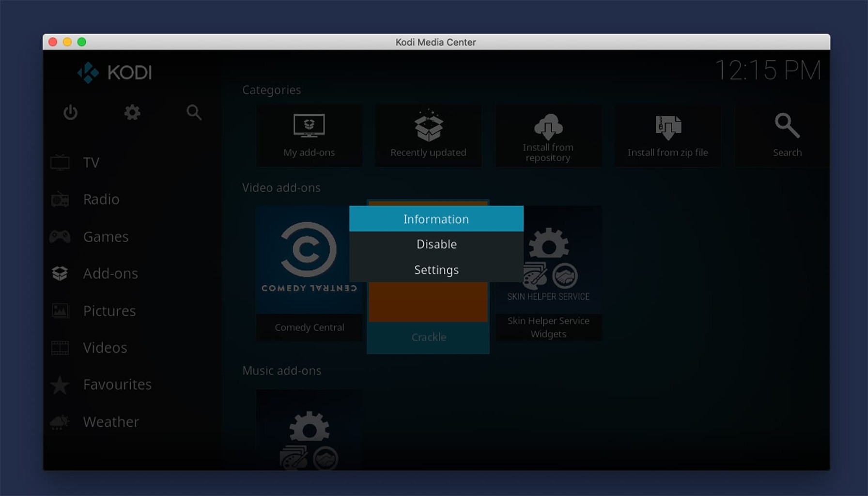Click the Pictures icon in sidebar

(60, 310)
